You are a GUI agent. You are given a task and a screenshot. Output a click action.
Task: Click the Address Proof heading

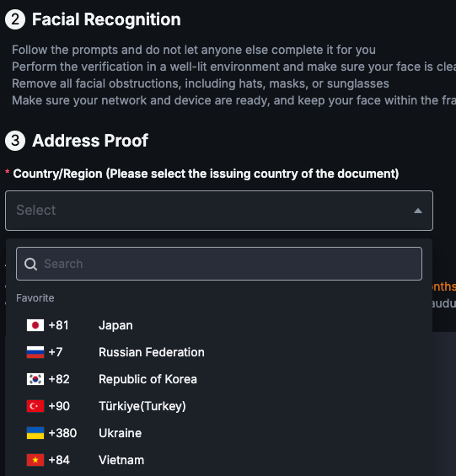pos(90,141)
